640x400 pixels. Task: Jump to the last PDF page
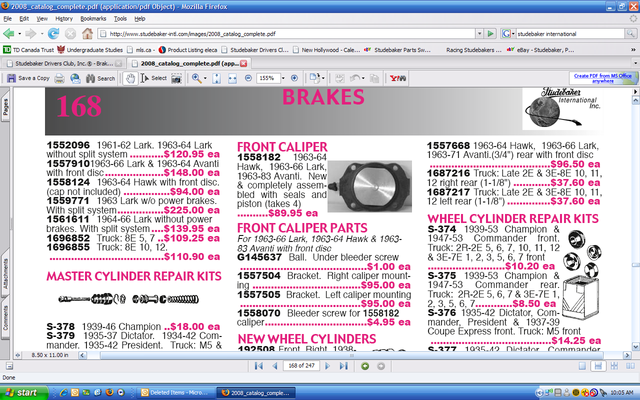(344, 366)
